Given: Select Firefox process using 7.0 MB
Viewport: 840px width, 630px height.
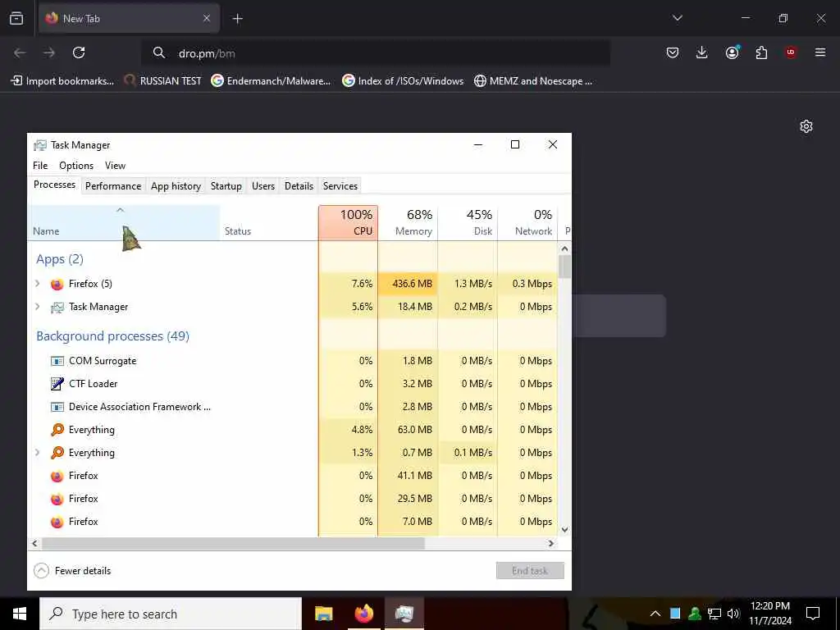Looking at the screenshot, I should (x=292, y=522).
